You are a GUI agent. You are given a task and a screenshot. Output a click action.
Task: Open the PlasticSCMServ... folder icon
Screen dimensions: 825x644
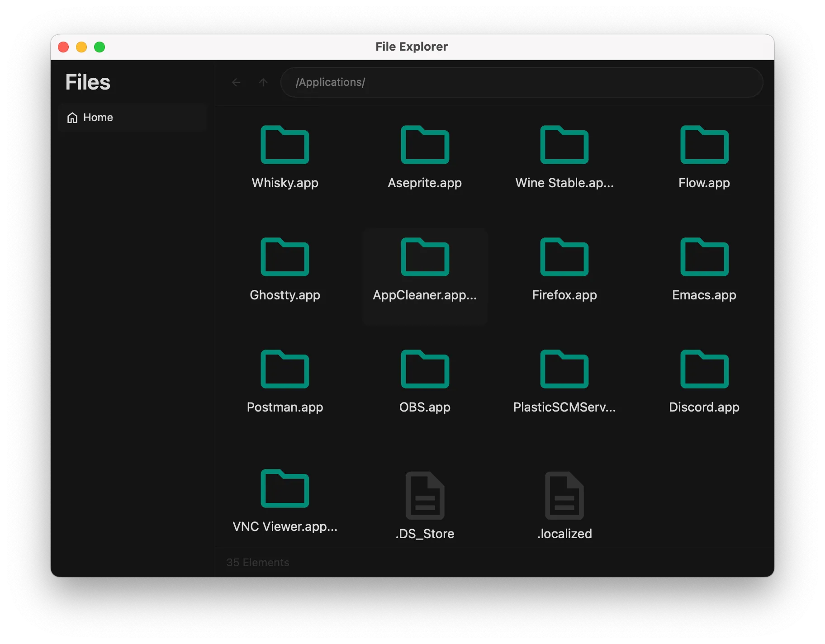click(564, 369)
